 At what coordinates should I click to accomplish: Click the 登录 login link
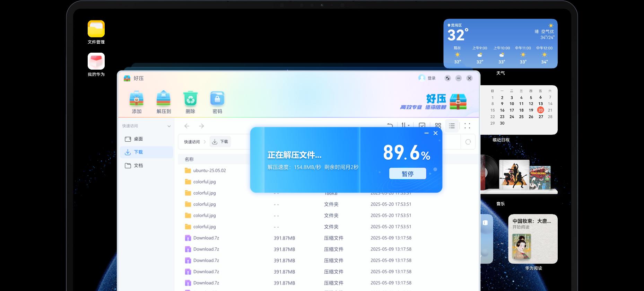[432, 78]
